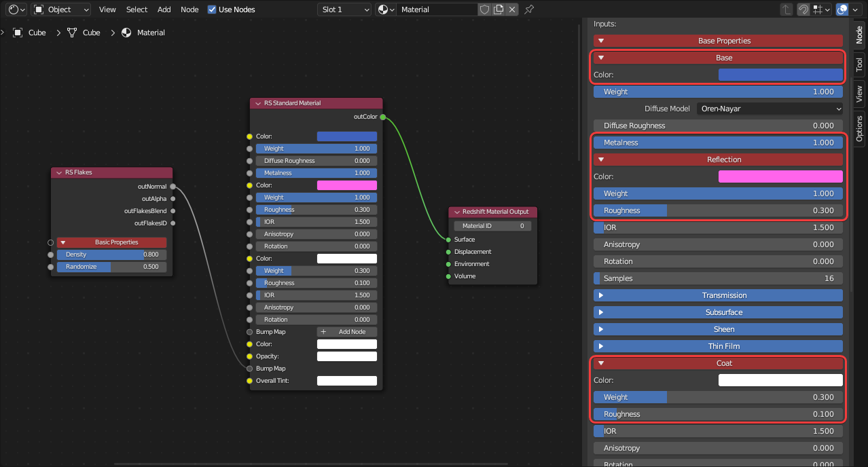This screenshot has height=467, width=868.
Task: Click the Material ID field on output node
Action: (493, 226)
